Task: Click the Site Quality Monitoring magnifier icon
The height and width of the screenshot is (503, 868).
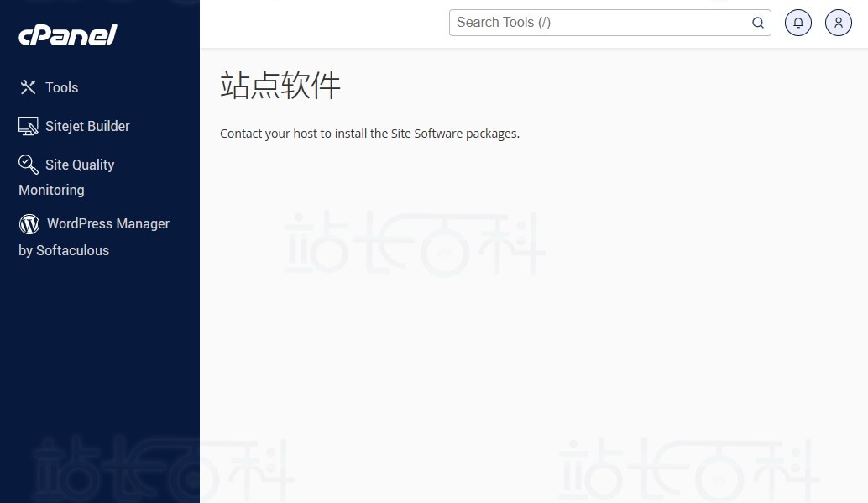Action: click(x=28, y=165)
